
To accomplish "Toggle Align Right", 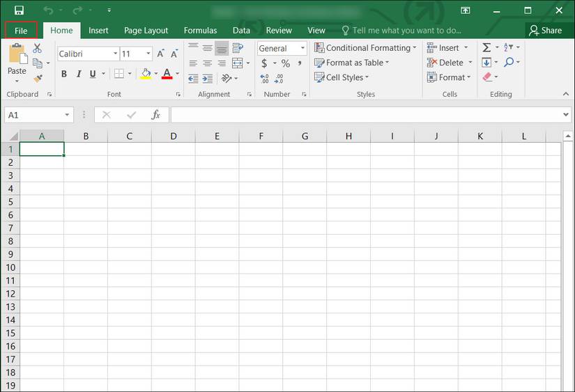I will [x=222, y=63].
